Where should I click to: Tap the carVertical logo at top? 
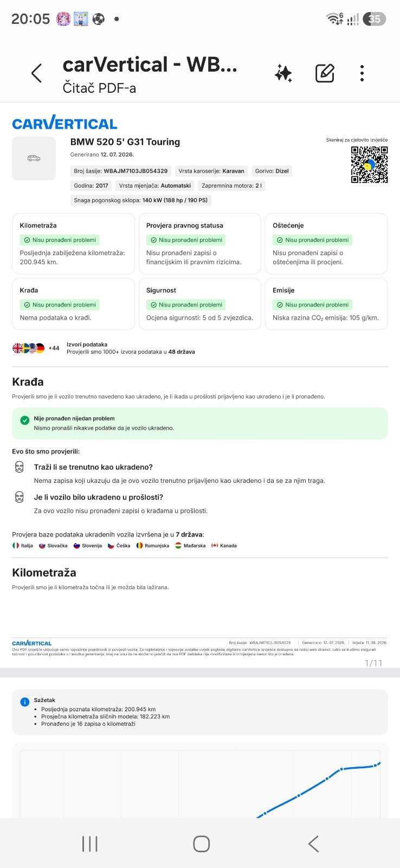pos(64,123)
